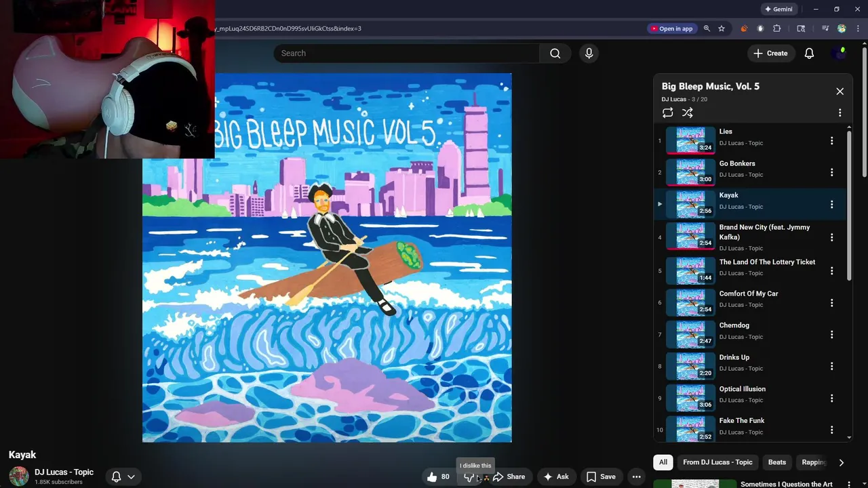Share the Kayak video
Viewport: 868px width, 488px height.
tap(509, 476)
